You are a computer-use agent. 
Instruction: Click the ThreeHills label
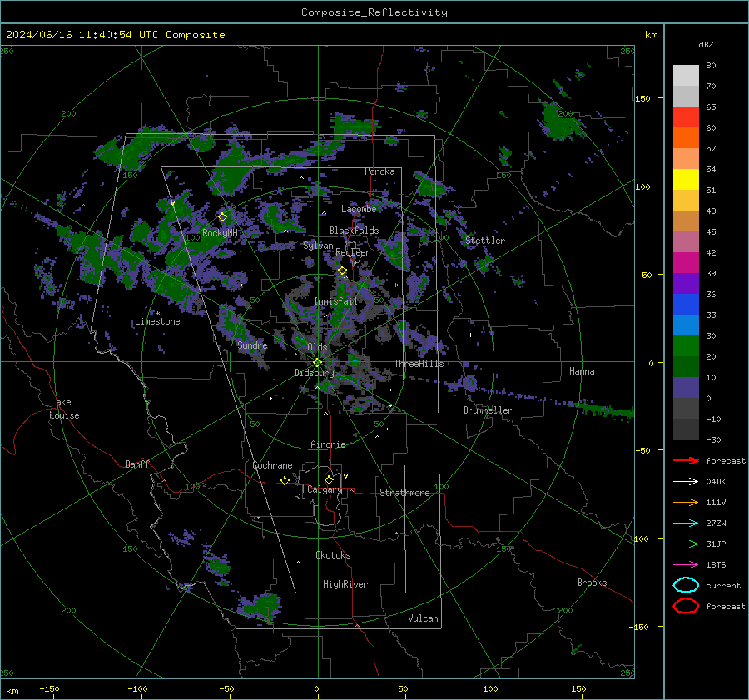(419, 364)
